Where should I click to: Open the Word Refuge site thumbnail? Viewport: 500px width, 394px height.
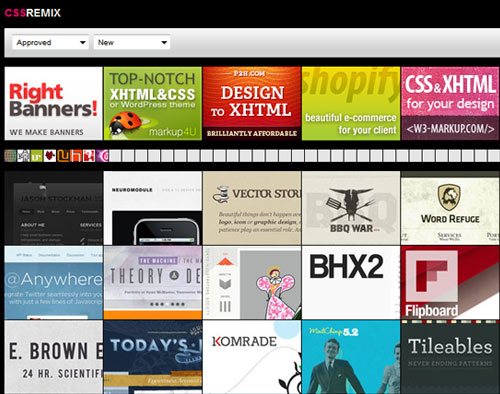coord(450,208)
